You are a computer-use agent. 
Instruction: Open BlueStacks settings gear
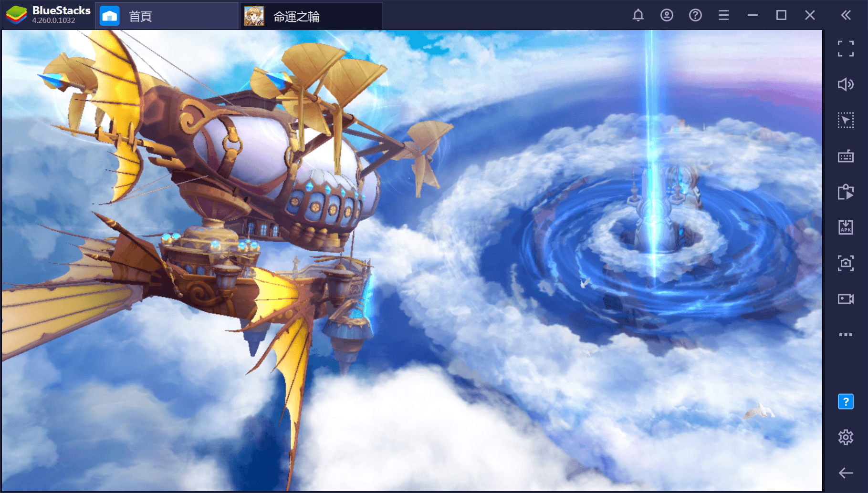tap(846, 437)
